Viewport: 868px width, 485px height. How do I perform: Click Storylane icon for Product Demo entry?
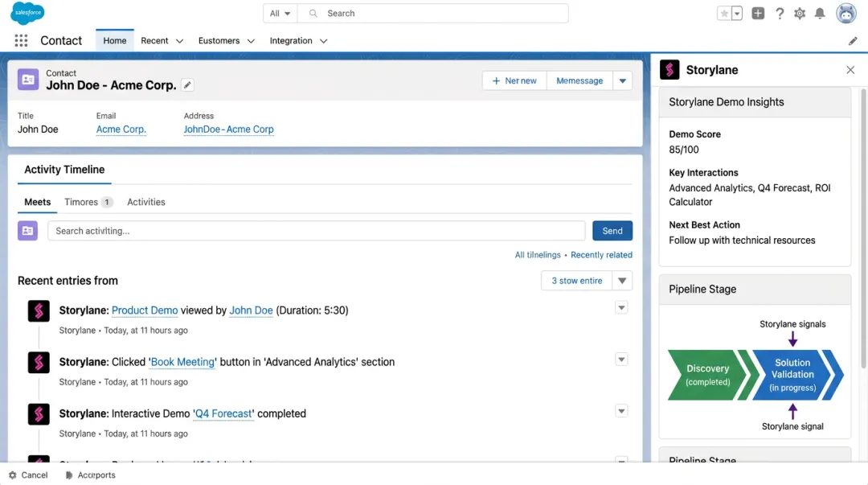[x=39, y=311]
